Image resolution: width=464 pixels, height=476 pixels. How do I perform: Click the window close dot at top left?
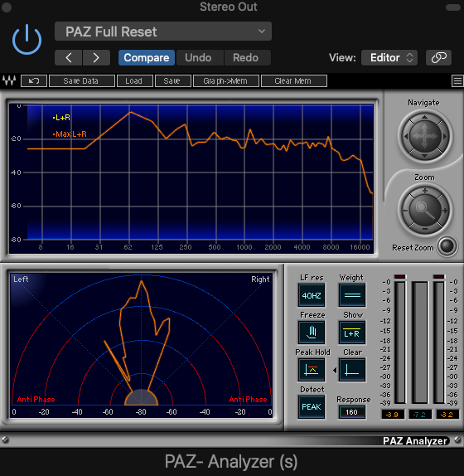[7, 7]
